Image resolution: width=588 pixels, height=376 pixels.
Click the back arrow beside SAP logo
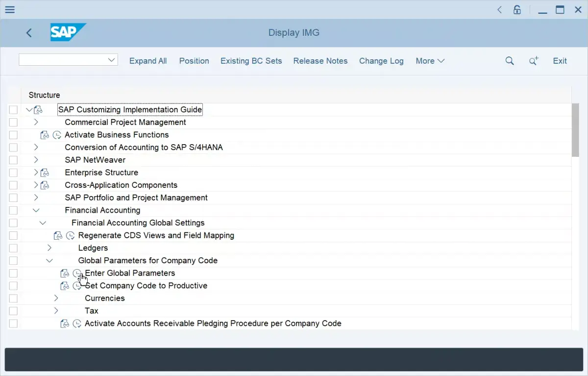[29, 33]
